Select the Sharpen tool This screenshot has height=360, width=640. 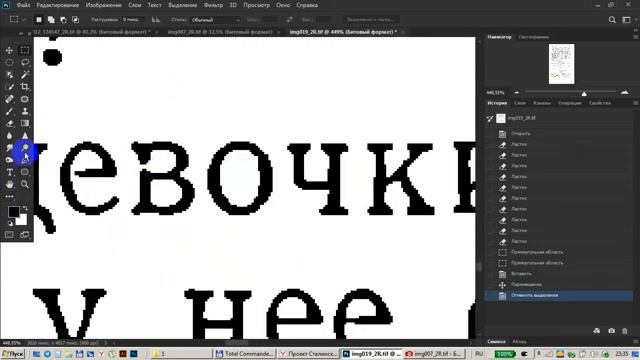point(25,136)
